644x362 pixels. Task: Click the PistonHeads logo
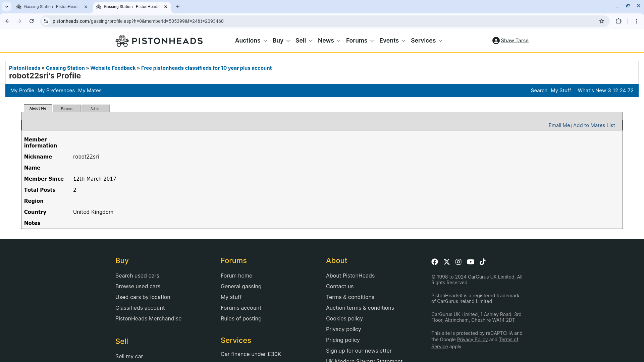pyautogui.click(x=159, y=41)
